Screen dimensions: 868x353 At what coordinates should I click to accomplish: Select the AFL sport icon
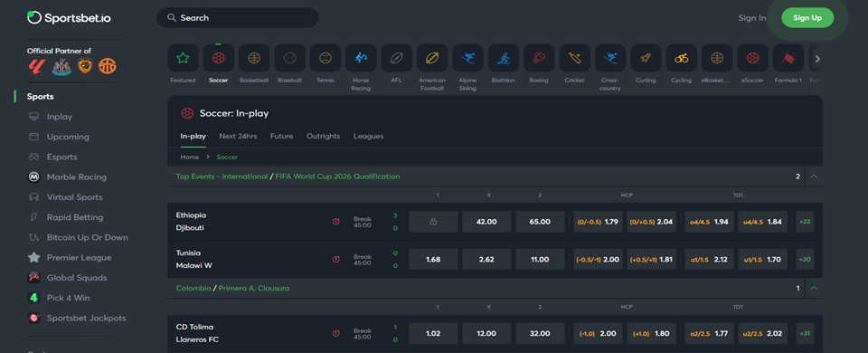[396, 58]
